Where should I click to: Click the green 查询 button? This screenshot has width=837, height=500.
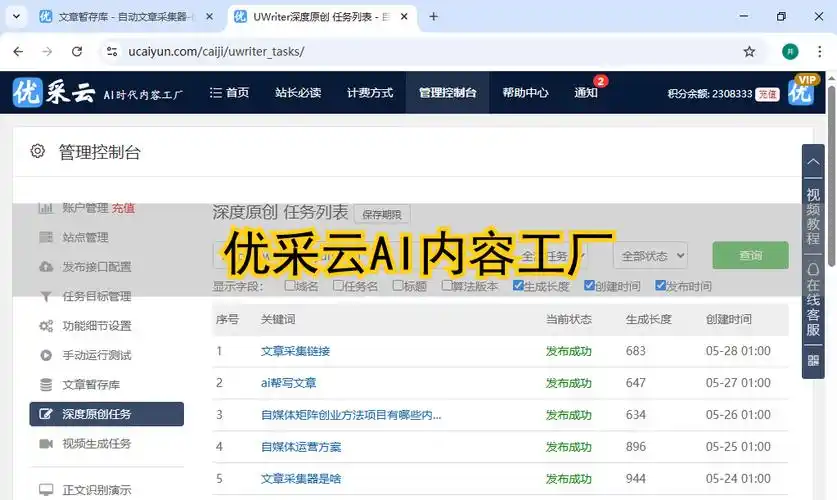coord(750,255)
